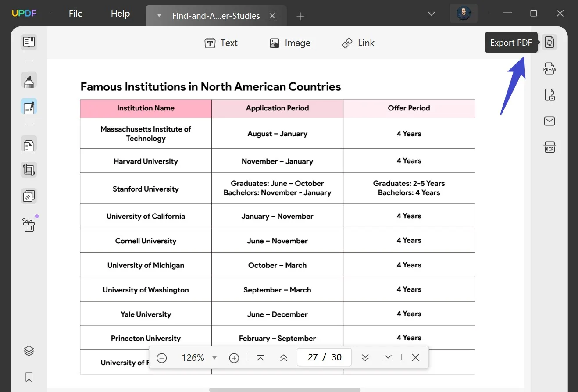
Task: Open the annotation marker tool
Action: click(x=29, y=81)
